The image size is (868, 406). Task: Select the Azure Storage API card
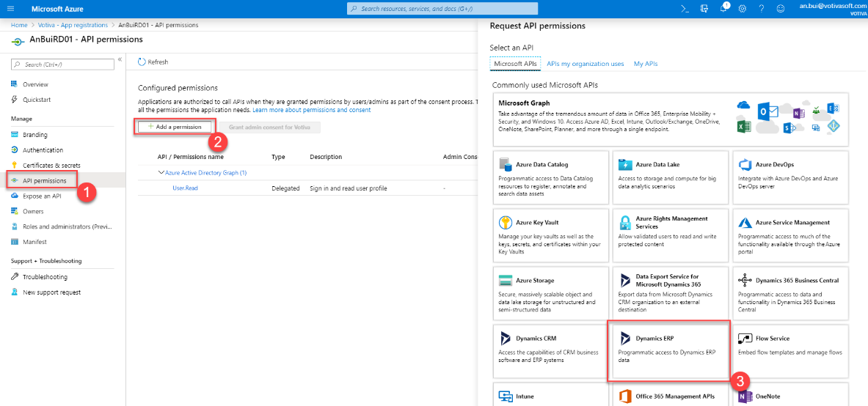(x=550, y=292)
